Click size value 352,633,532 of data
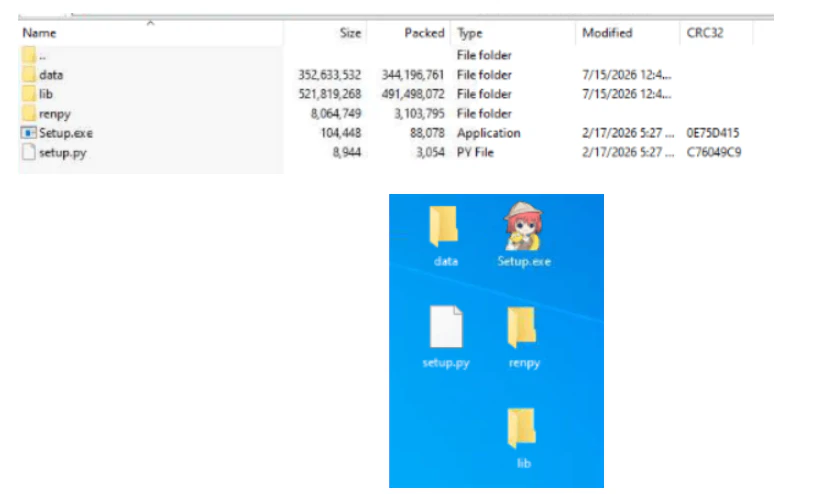Screen dimensions: 817x494 (x=329, y=75)
